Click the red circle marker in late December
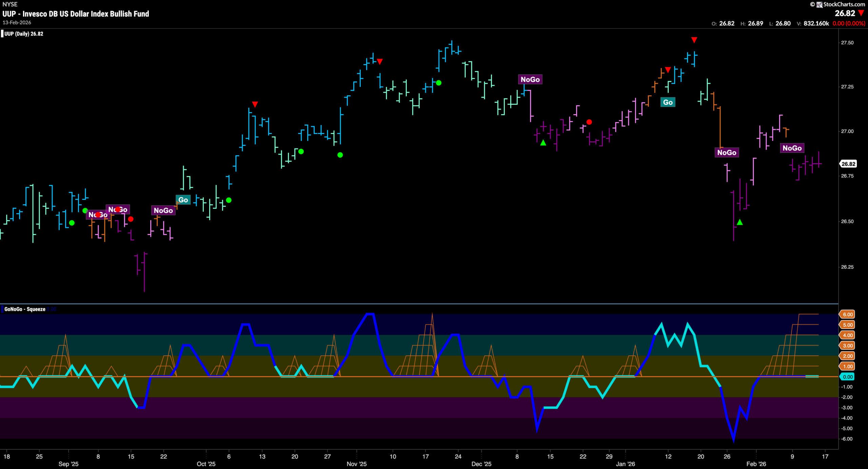This screenshot has height=469, width=868. coord(589,122)
